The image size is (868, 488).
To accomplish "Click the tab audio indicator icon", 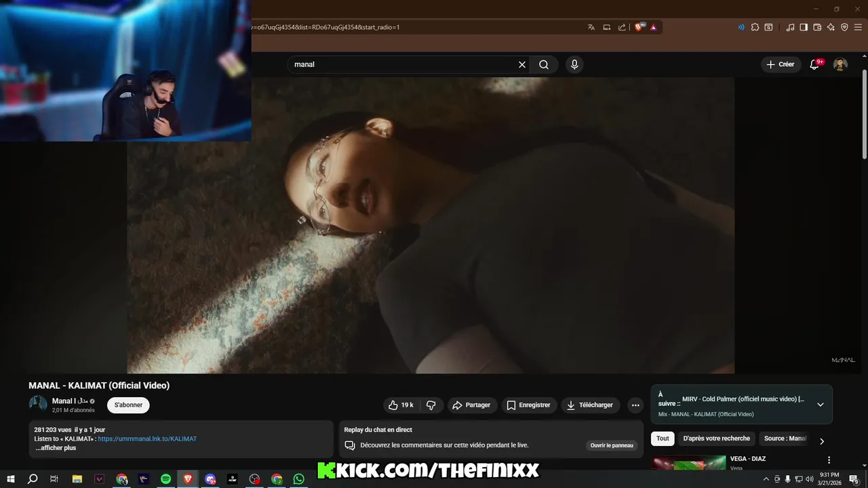I will [x=741, y=27].
